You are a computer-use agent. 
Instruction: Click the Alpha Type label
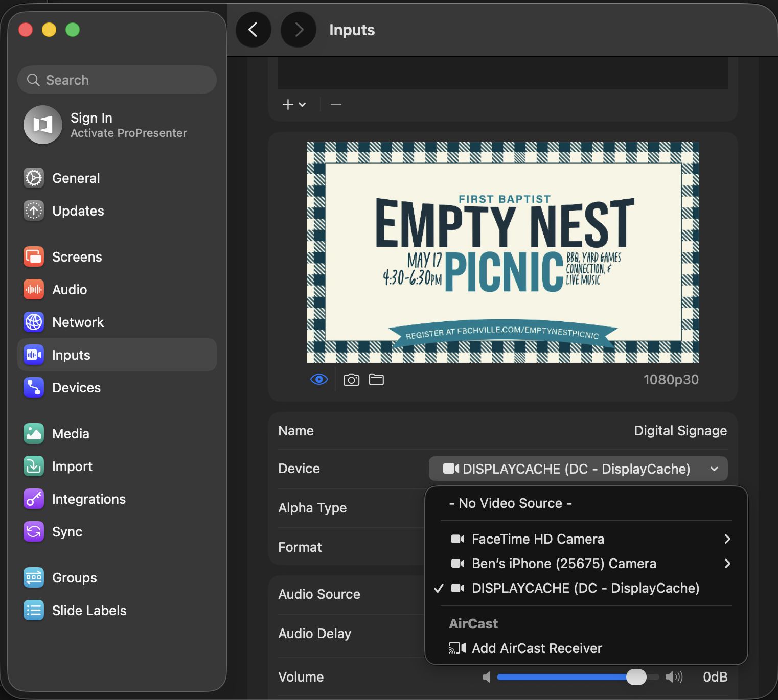pos(312,508)
